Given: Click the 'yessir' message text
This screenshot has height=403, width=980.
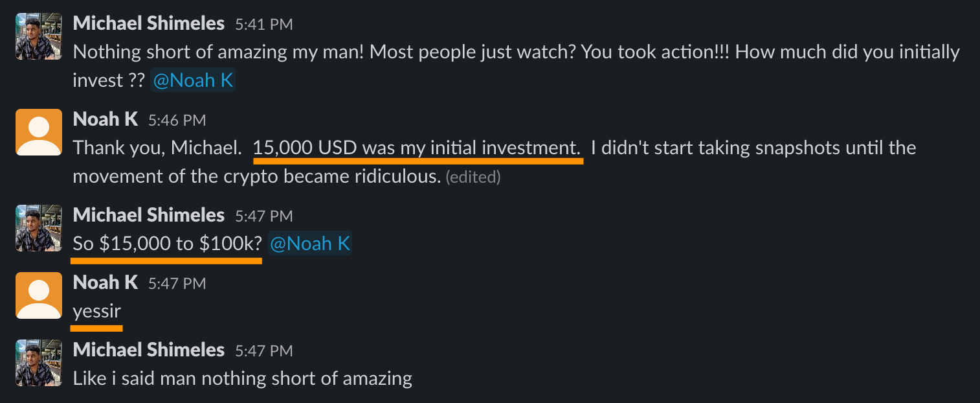Looking at the screenshot, I should pos(96,311).
